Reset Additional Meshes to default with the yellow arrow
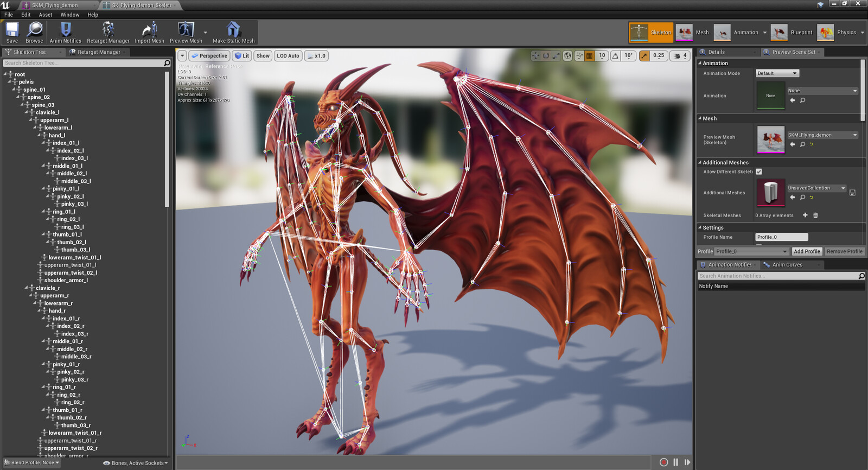The image size is (868, 470). pyautogui.click(x=811, y=198)
